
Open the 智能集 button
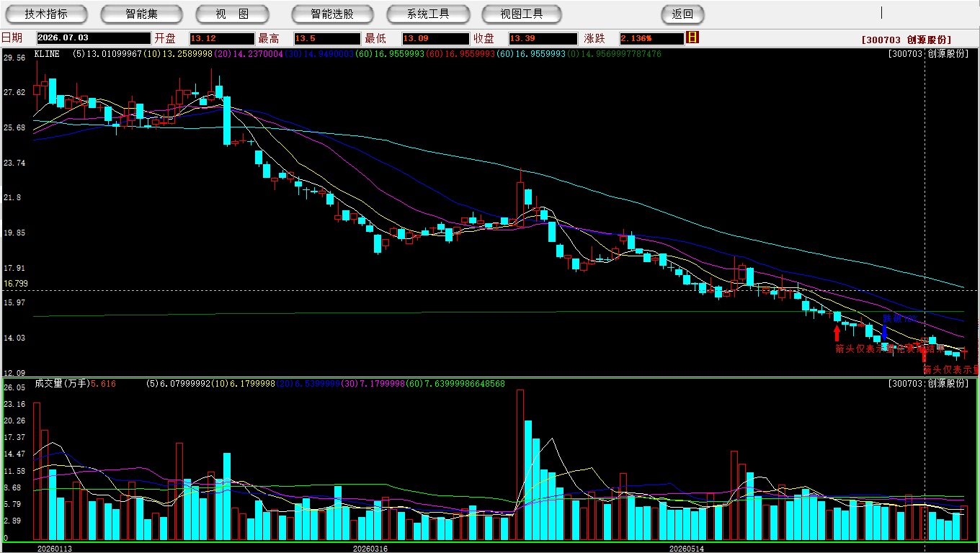coord(141,14)
